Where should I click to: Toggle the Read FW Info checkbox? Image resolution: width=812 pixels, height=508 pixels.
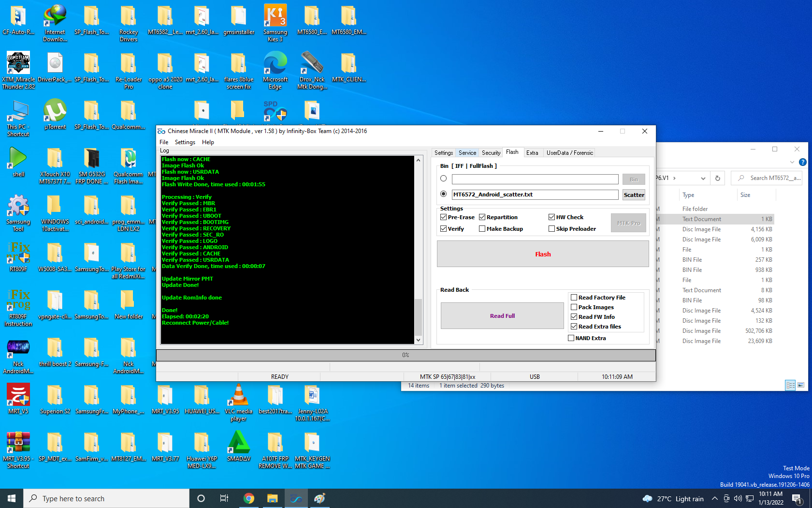pyautogui.click(x=574, y=317)
